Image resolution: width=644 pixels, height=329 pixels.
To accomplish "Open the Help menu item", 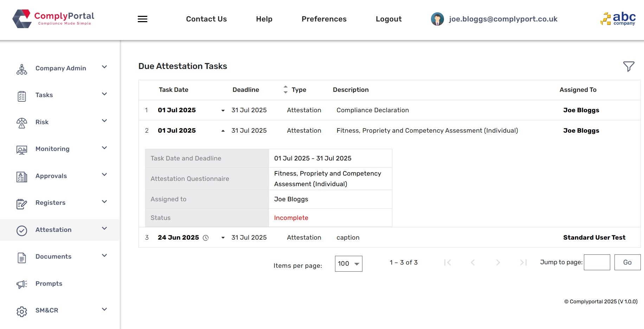I will [264, 19].
